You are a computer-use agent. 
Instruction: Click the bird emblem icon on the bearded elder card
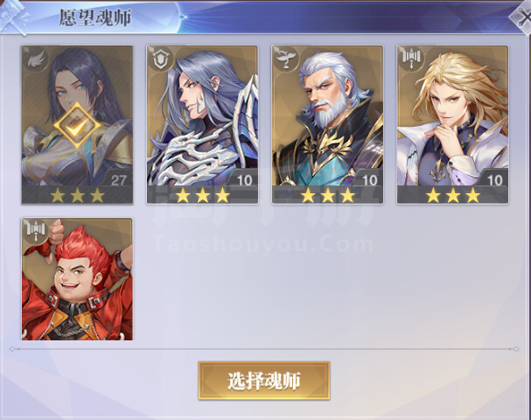[x=286, y=60]
